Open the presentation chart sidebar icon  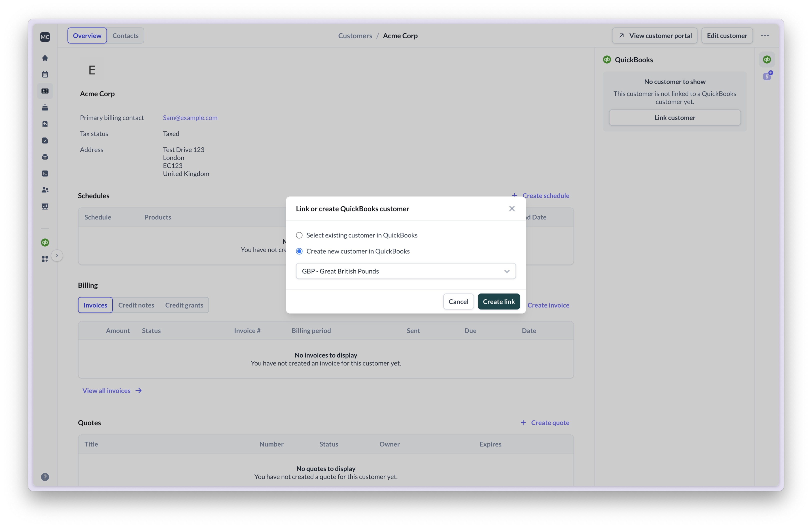[45, 207]
